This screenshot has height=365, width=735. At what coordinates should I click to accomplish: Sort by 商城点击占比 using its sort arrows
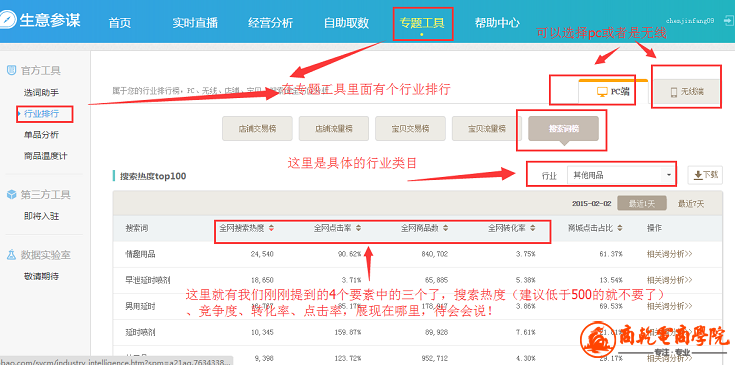620,229
